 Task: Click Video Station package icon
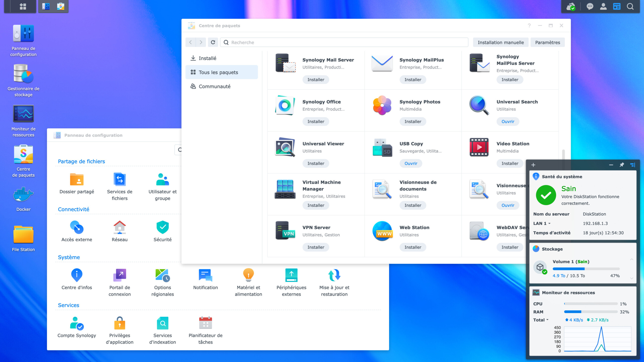(x=479, y=147)
